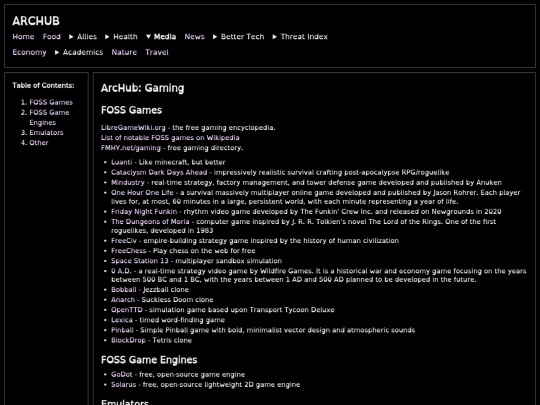The height and width of the screenshot is (405, 540).
Task: Open the FreeCiv link
Action: tap(124, 241)
